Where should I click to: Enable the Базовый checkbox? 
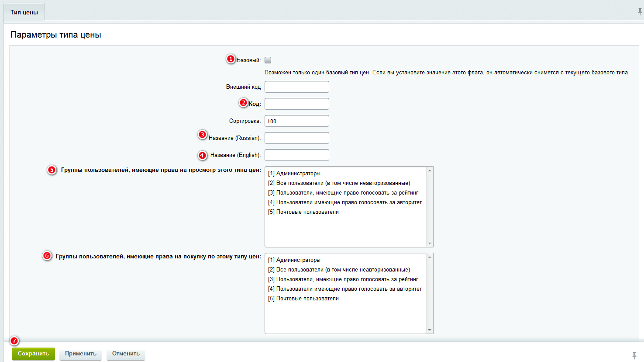(x=268, y=60)
